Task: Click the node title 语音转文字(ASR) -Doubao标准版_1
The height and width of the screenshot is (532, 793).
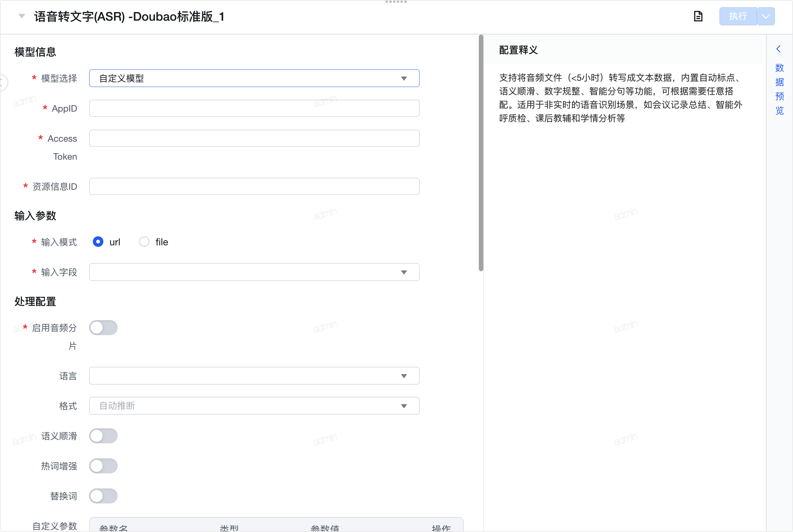Action: [129, 17]
